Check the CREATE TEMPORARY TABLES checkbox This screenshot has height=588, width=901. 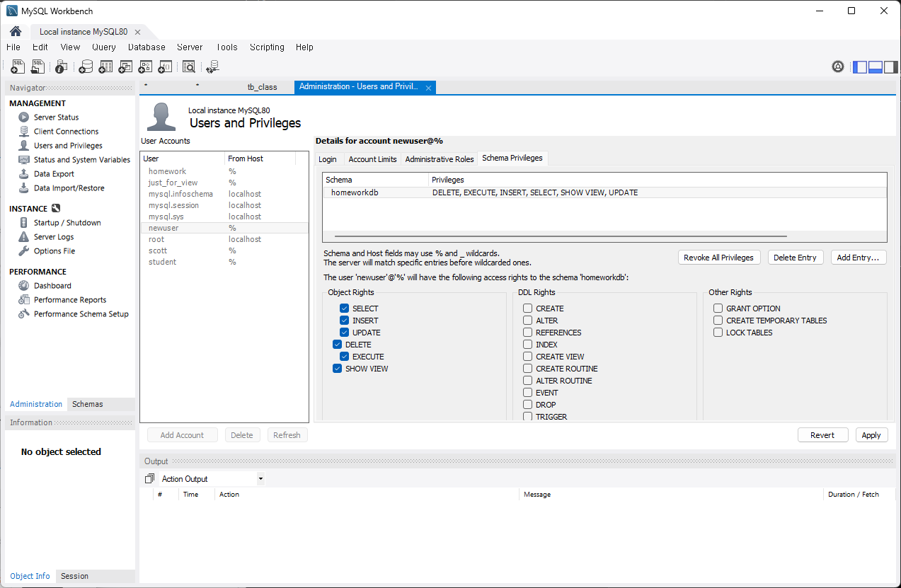click(718, 321)
